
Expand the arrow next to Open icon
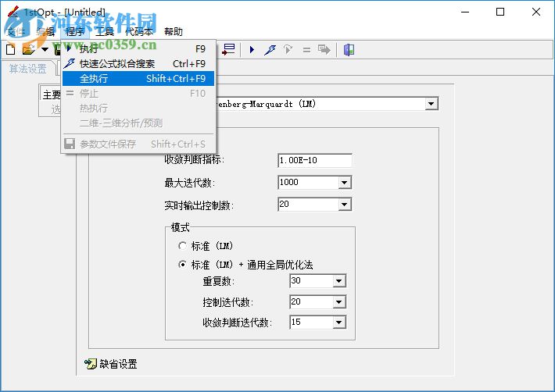[x=45, y=49]
